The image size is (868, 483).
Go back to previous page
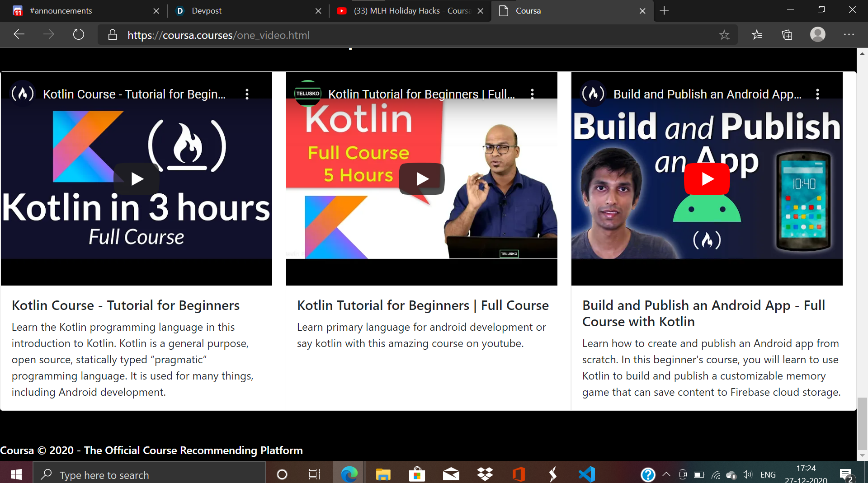click(x=19, y=35)
